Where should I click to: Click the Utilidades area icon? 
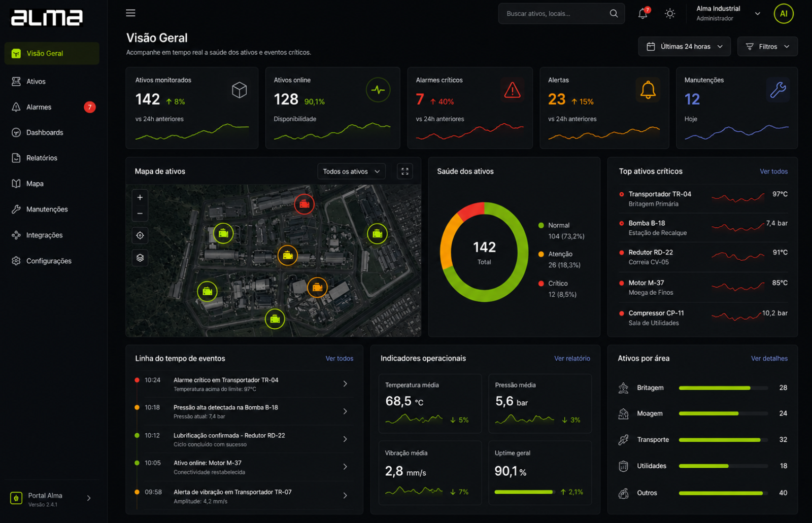pos(624,466)
